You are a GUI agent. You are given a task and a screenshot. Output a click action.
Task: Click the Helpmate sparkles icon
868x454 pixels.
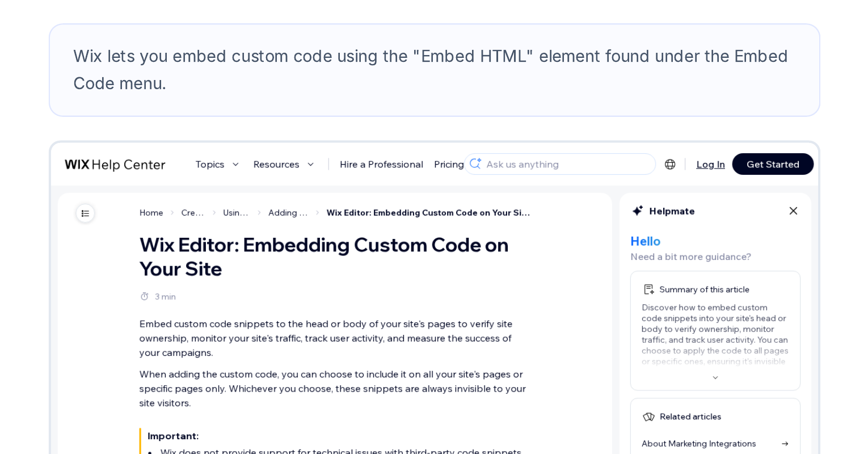[x=638, y=210]
